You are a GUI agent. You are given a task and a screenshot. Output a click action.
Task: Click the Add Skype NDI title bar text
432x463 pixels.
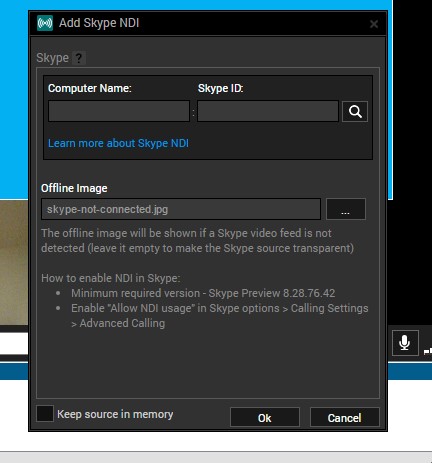pyautogui.click(x=99, y=23)
